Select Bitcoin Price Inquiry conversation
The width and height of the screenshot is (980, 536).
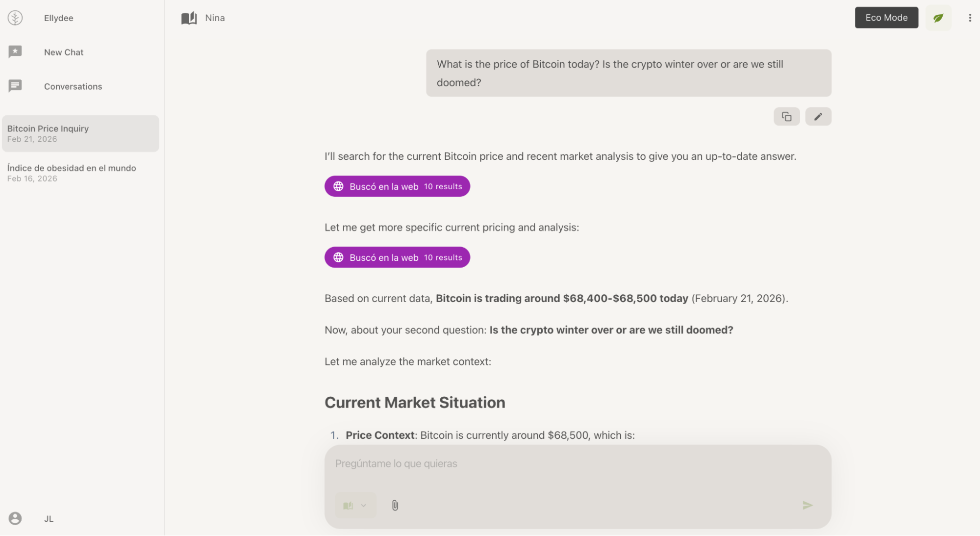80,133
